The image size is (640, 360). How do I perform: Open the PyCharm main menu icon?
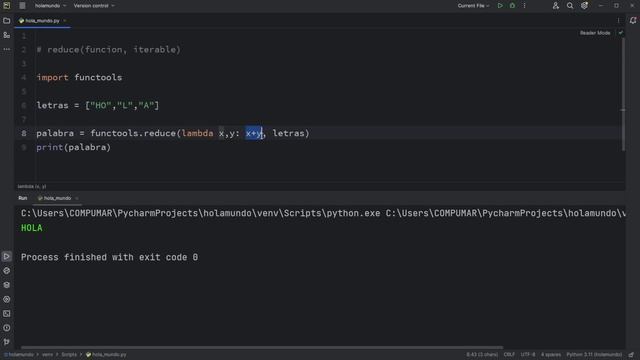tap(7, 5)
